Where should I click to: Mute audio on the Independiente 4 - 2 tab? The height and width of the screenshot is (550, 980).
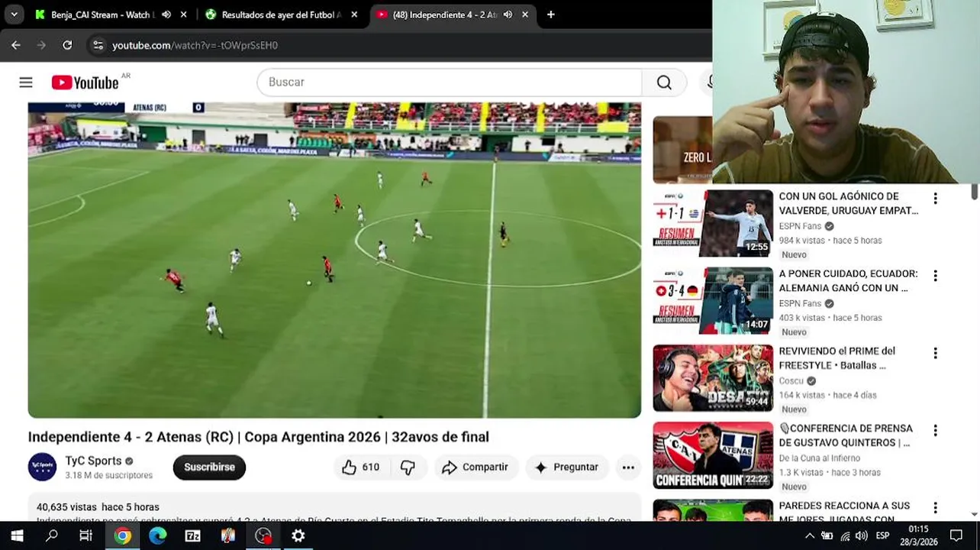coord(508,15)
